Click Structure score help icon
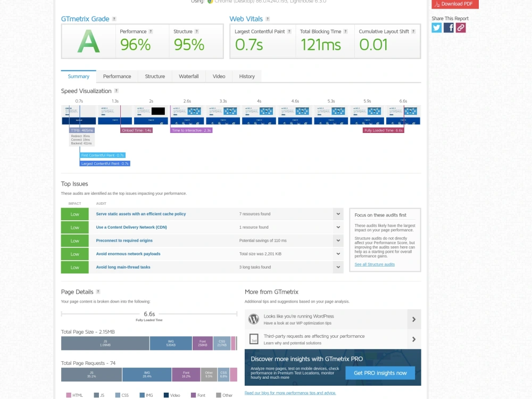 (196, 31)
